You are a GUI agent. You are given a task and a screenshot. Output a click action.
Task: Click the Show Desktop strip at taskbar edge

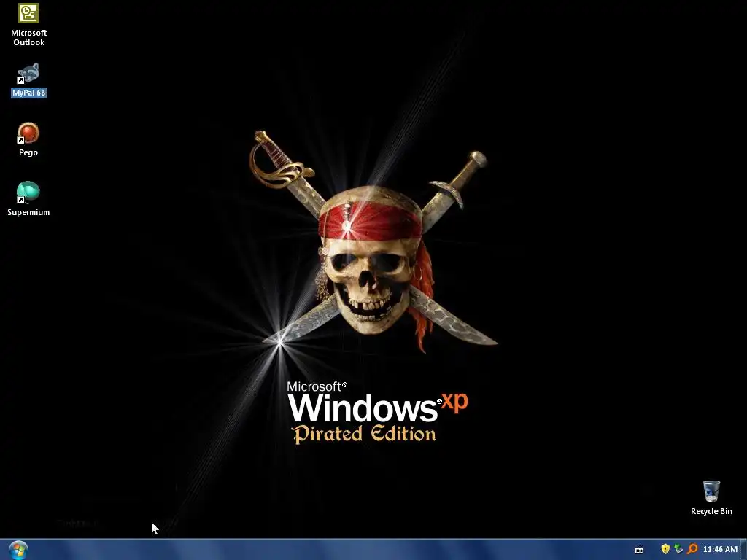coord(743,550)
